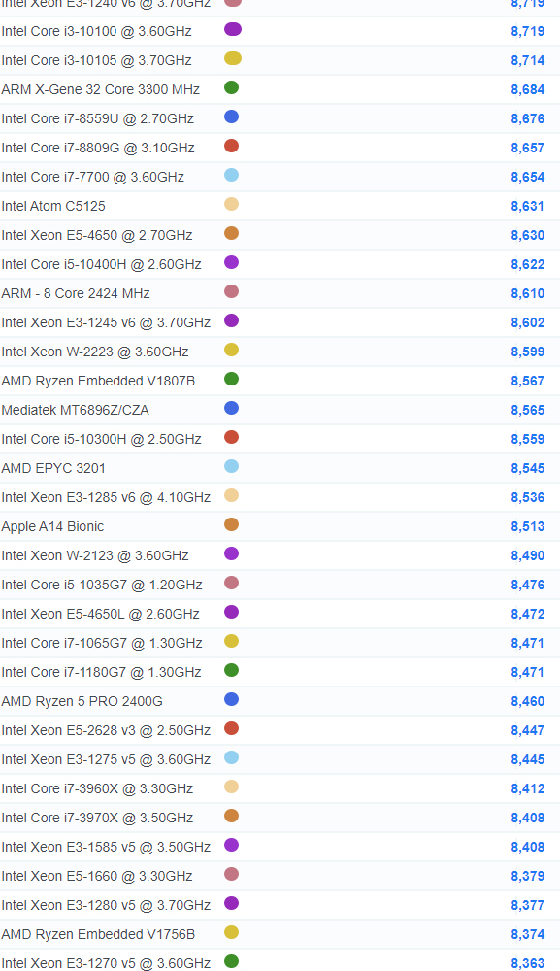This screenshot has height=971, width=560.
Task: Click the orange dot beside Xeon E5-4650 2.70GHz
Action: (x=231, y=233)
